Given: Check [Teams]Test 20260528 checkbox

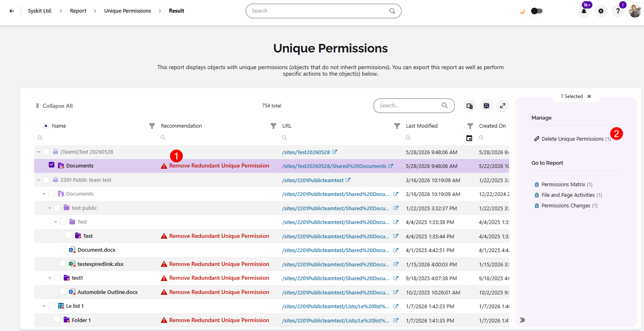Looking at the screenshot, I should 46,152.
